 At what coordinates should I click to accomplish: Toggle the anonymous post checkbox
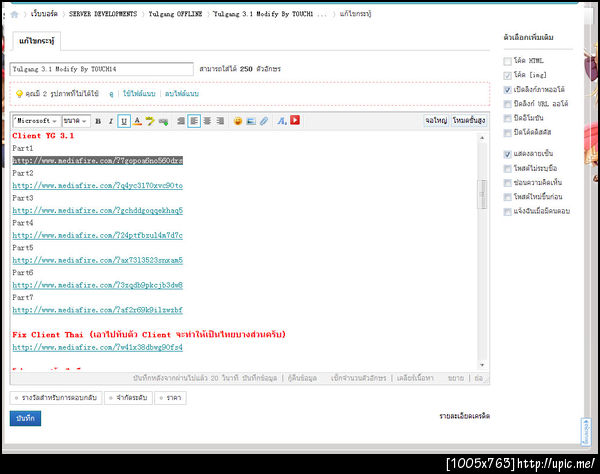click(x=507, y=169)
